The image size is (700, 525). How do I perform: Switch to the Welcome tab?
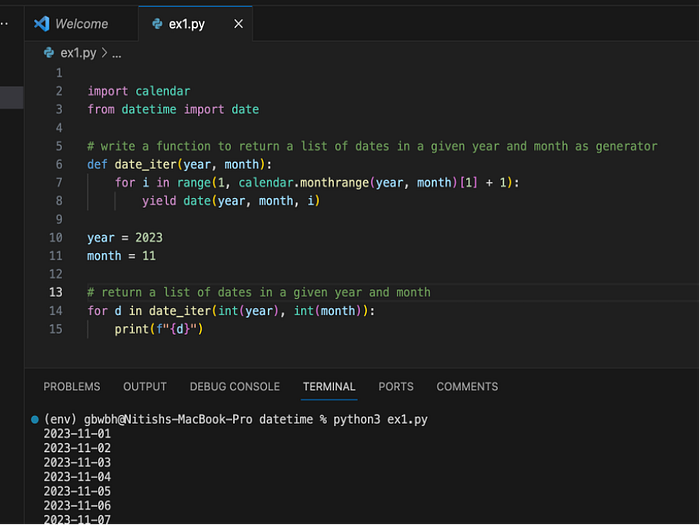(x=81, y=24)
